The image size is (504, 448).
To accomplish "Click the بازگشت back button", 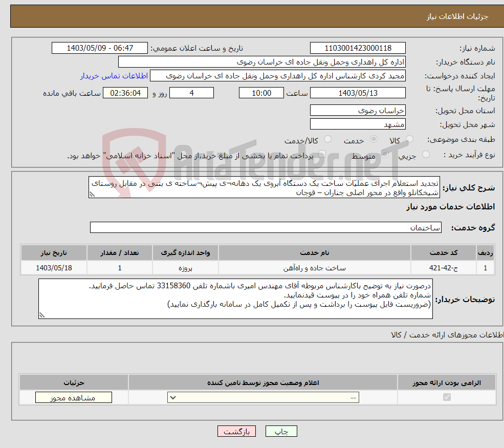I will [236, 431].
